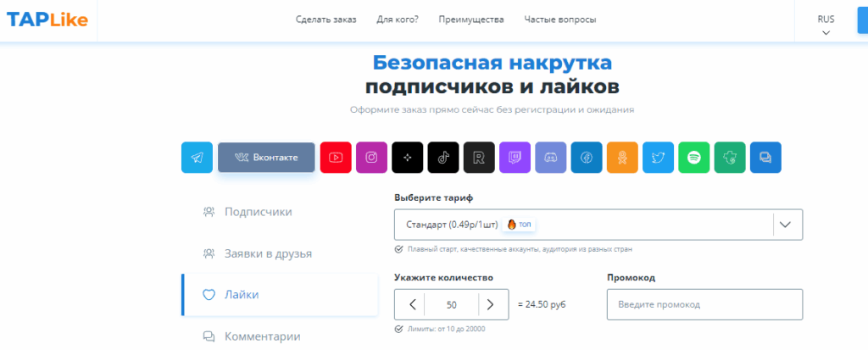Image resolution: width=868 pixels, height=350 pixels.
Task: Click the people icon beside Заявки в друзья
Action: [x=209, y=253]
